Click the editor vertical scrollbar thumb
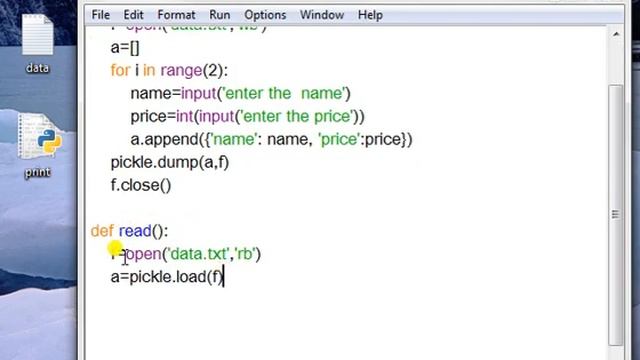 click(616, 214)
